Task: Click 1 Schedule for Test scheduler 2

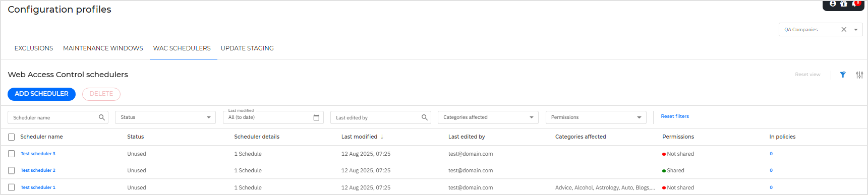Action: tap(248, 170)
